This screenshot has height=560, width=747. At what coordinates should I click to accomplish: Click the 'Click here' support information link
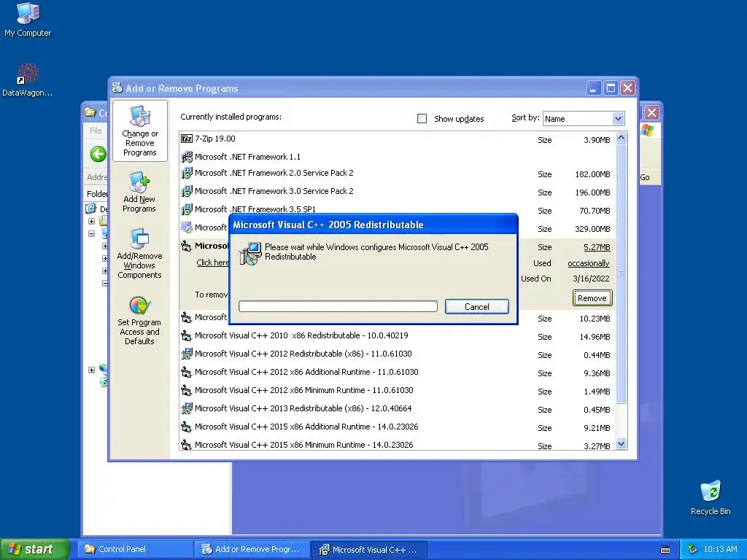pos(212,262)
